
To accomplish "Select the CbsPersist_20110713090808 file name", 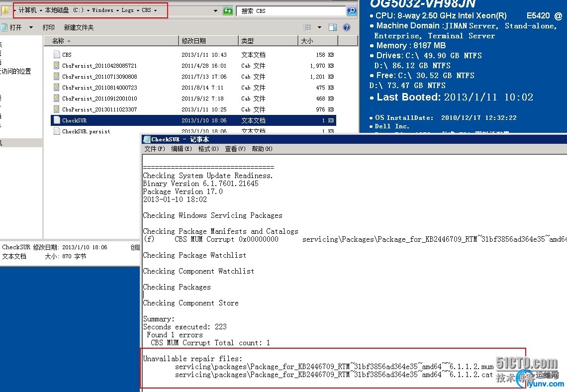I will [99, 76].
